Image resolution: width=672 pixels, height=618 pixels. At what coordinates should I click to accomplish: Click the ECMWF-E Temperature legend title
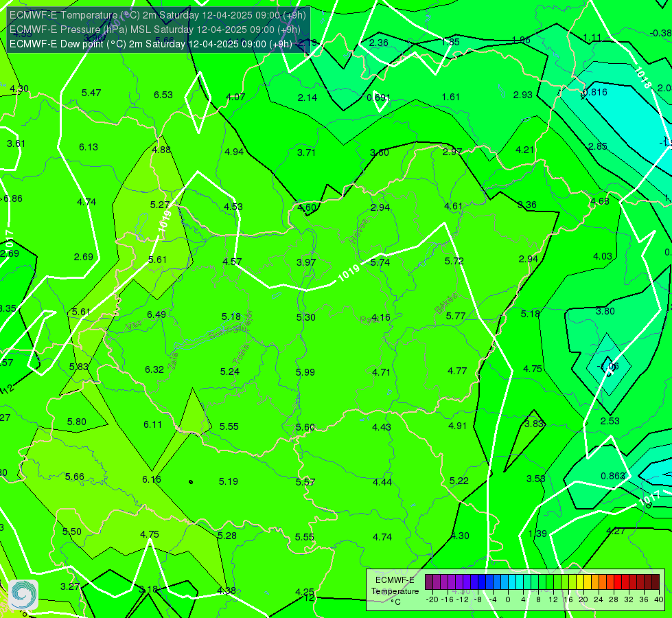click(x=395, y=591)
